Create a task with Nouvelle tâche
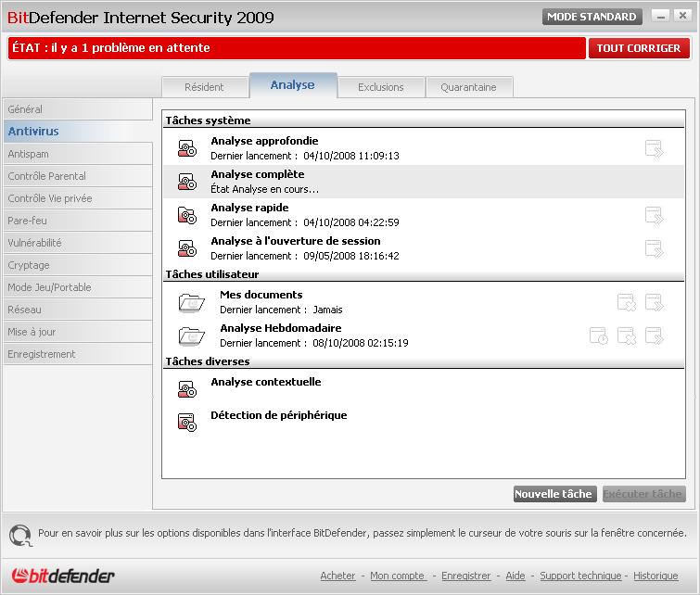This screenshot has height=595, width=700. tap(554, 494)
